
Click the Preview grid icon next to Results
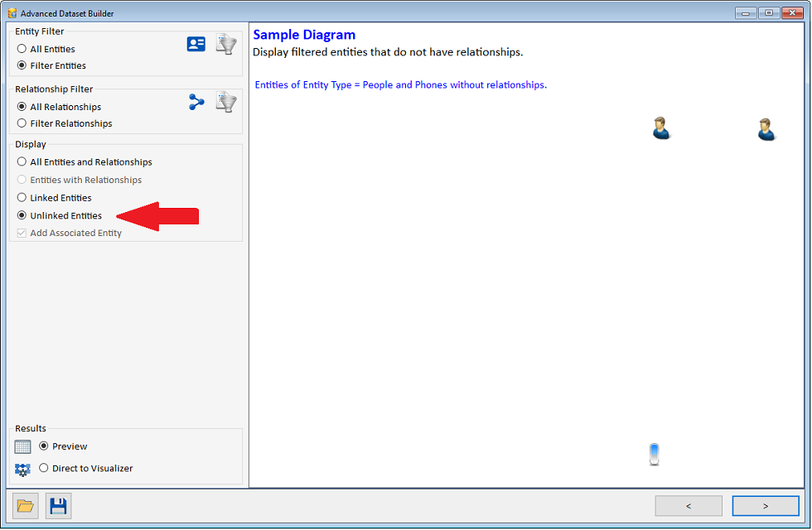(22, 446)
